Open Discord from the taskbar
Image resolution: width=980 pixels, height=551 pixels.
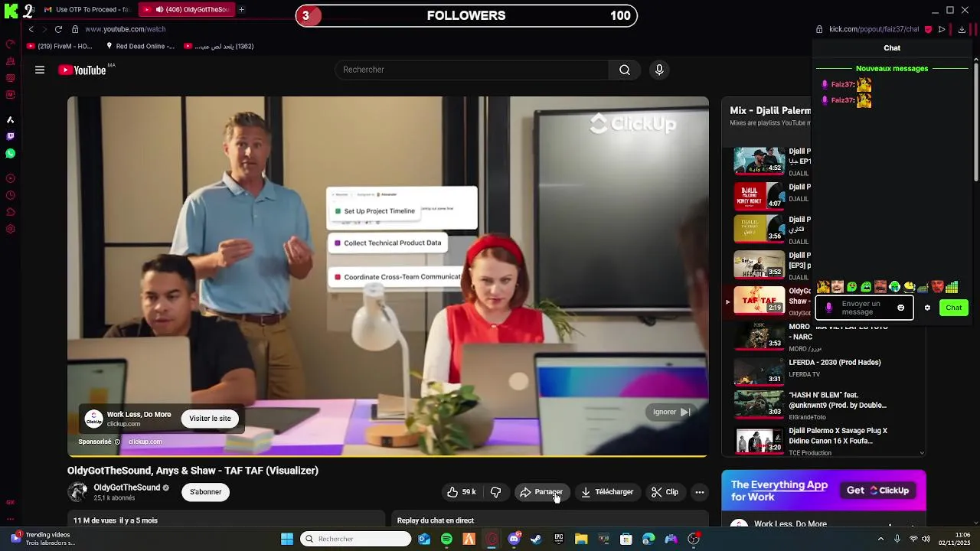514,539
